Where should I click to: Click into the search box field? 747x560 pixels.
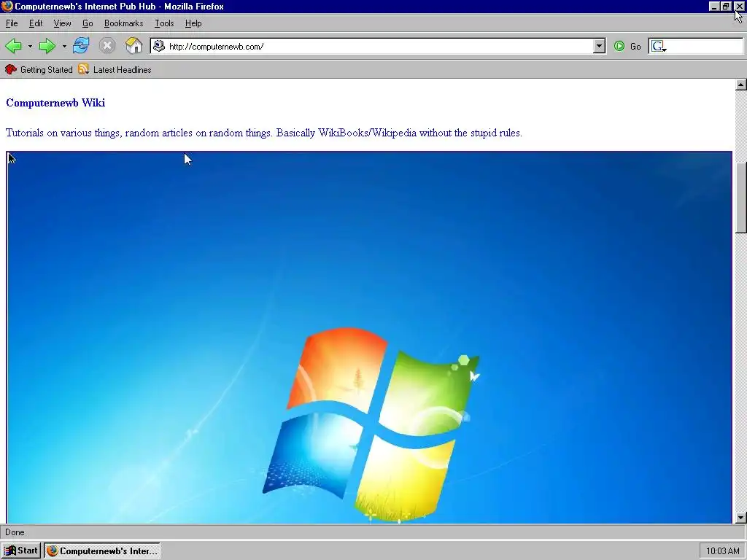pos(705,46)
